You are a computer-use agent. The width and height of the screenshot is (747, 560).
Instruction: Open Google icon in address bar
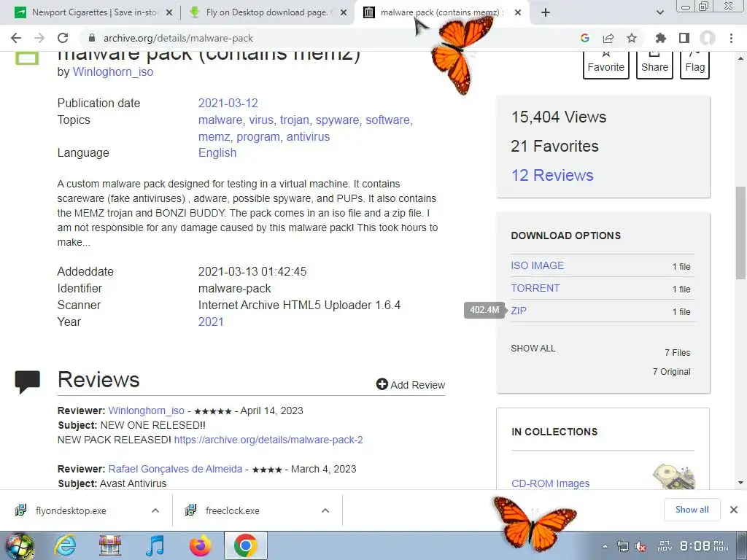click(x=585, y=38)
